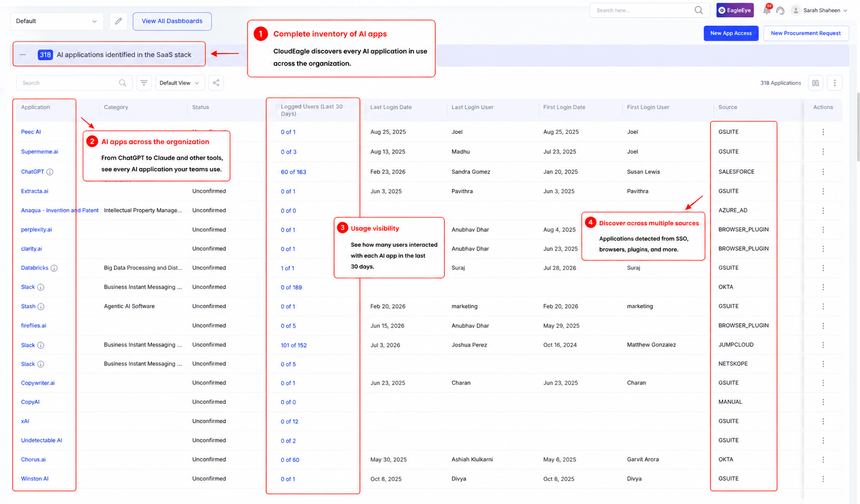The width and height of the screenshot is (860, 504).
Task: Click the NETSKOPE source cell
Action: pyautogui.click(x=733, y=364)
